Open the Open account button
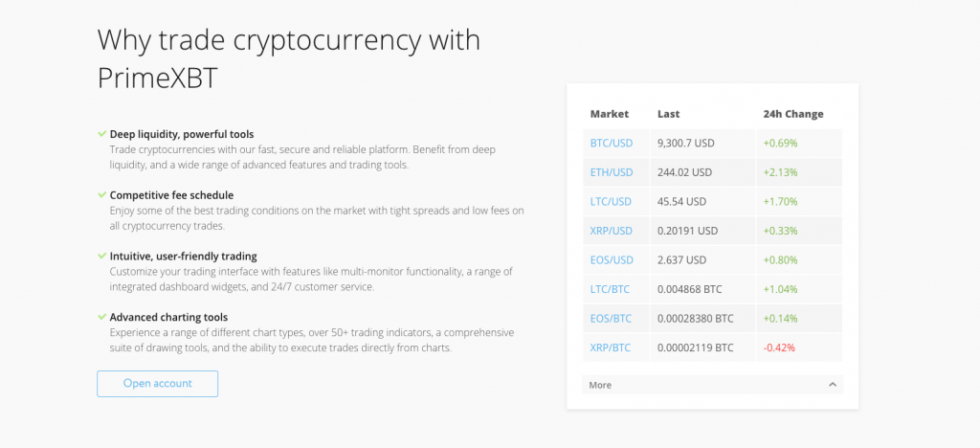 coord(158,384)
